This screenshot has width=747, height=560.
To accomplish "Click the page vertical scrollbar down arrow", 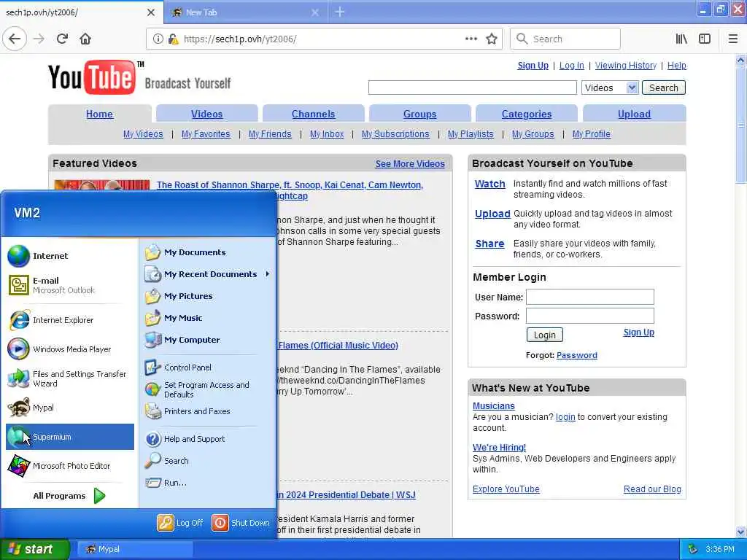I will 740,532.
